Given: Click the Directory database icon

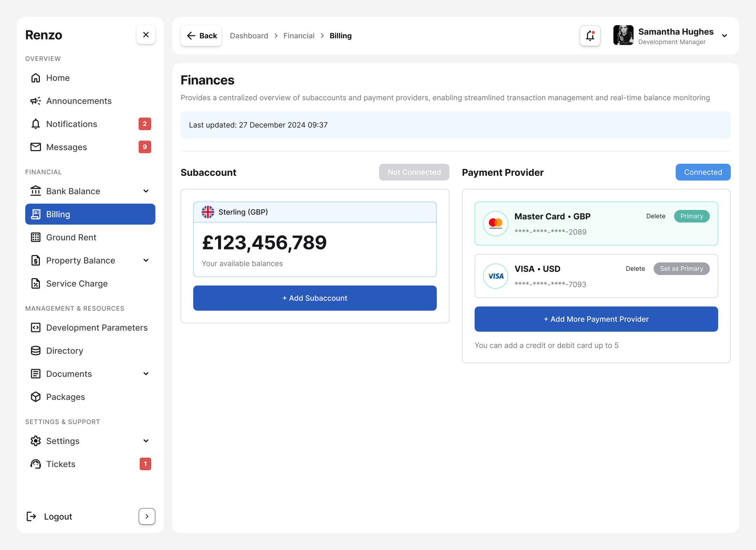Looking at the screenshot, I should pos(36,351).
